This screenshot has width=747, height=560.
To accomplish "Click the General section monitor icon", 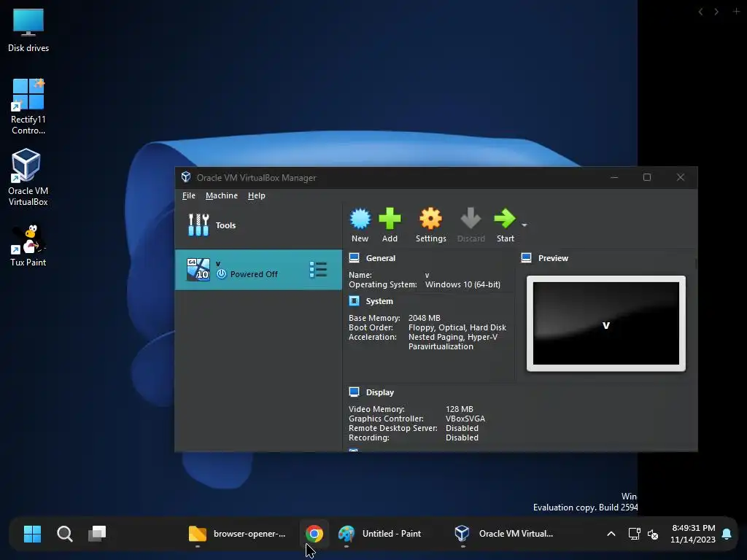I will pos(354,258).
